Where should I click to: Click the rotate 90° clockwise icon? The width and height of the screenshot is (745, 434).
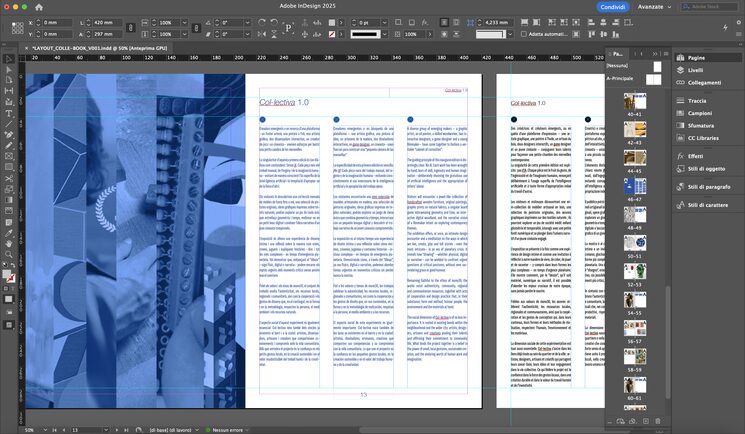point(262,22)
